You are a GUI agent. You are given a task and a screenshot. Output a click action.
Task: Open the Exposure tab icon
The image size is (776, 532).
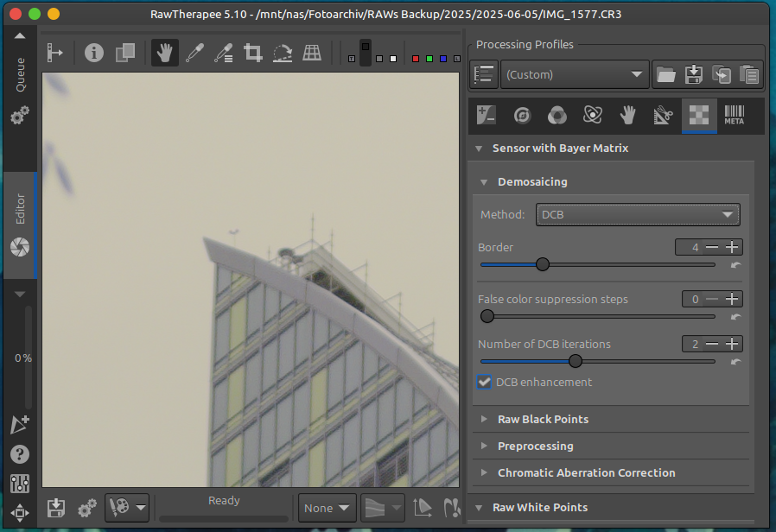pyautogui.click(x=487, y=115)
